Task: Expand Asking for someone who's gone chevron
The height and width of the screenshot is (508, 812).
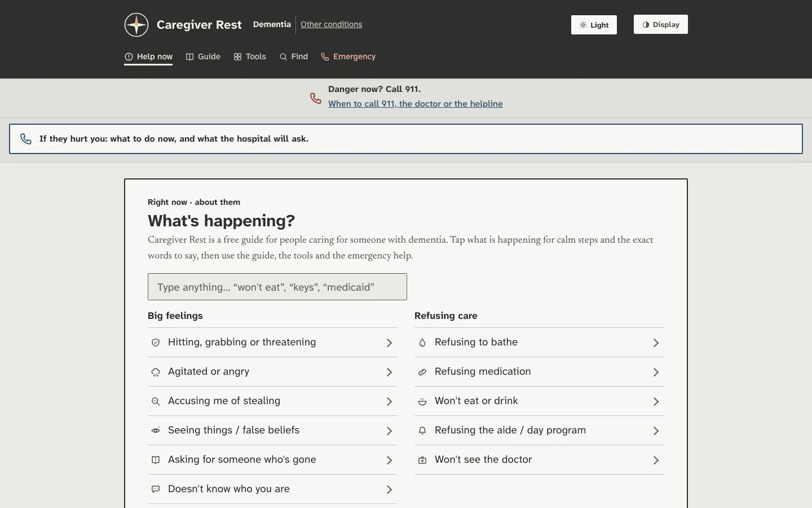Action: tap(389, 460)
